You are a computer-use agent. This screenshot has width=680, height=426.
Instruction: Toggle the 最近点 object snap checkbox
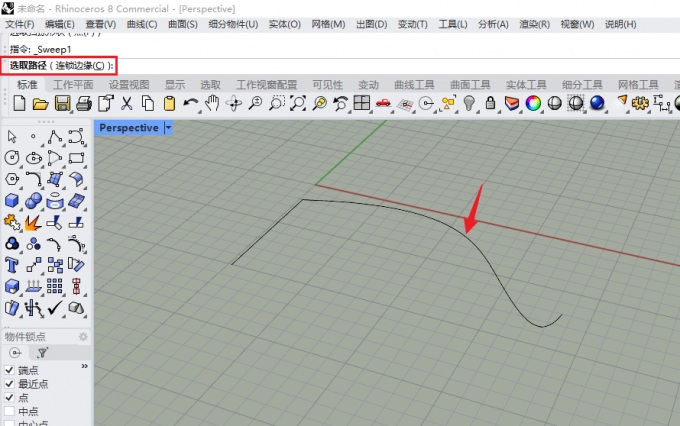click(x=9, y=384)
